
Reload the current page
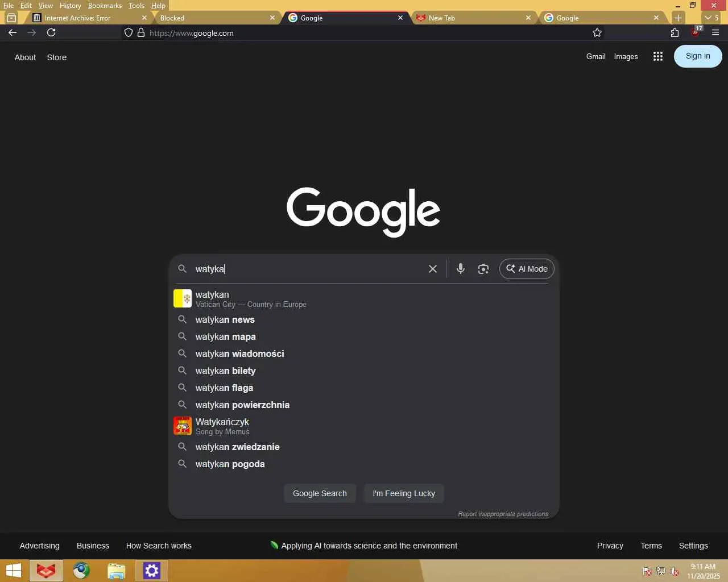point(51,32)
